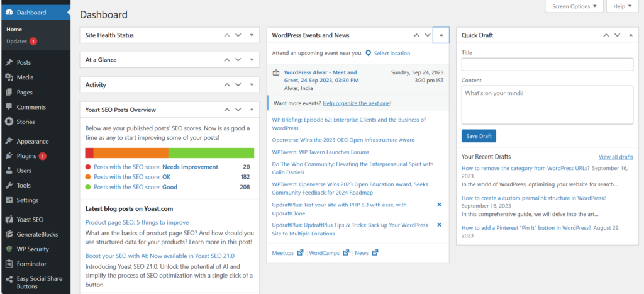Viewport: 644px width, 294px height.
Task: Click the external link icon after News
Action: click(x=375, y=253)
